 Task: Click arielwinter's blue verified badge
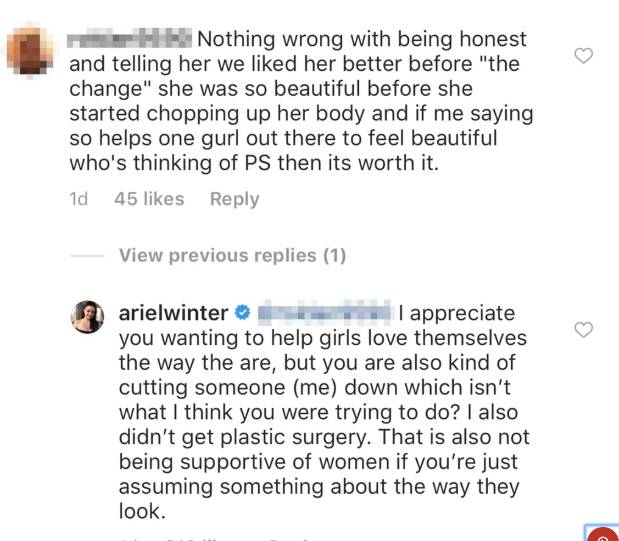(243, 313)
